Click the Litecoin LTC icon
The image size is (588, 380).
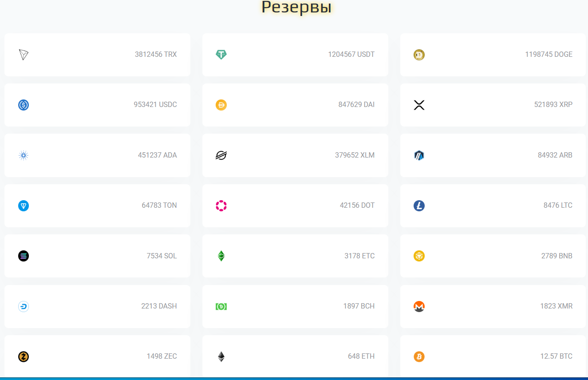(419, 206)
